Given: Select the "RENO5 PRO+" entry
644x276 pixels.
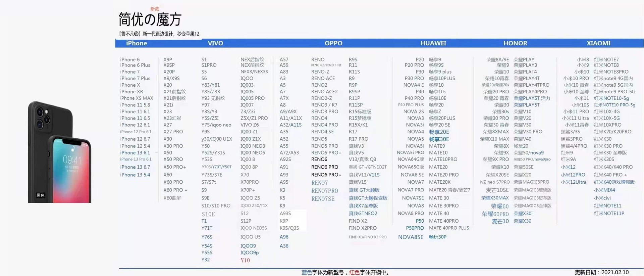Looking at the screenshot, I should [326, 152].
